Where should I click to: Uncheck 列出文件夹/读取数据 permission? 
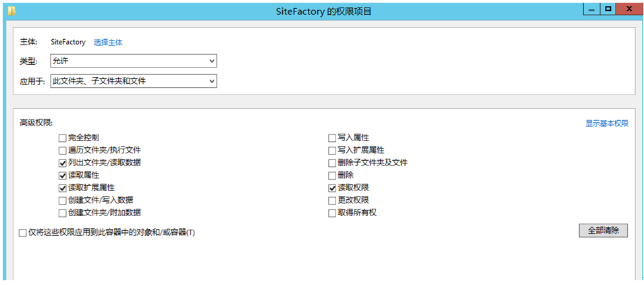click(x=63, y=163)
